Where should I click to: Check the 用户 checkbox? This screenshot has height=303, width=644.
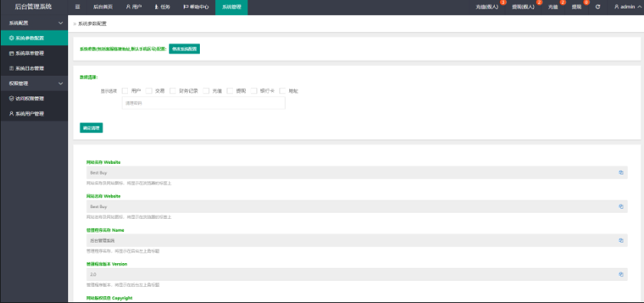[x=125, y=91]
